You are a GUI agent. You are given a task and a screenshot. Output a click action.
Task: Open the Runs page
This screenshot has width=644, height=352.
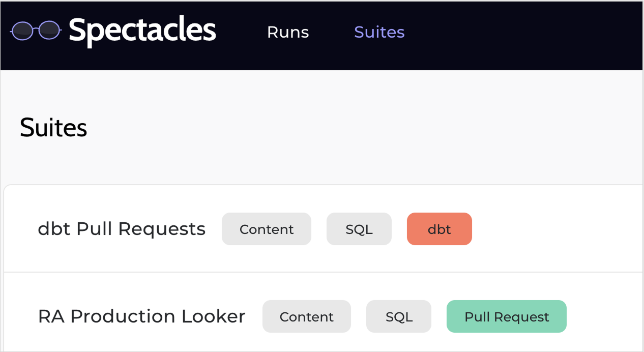[288, 32]
